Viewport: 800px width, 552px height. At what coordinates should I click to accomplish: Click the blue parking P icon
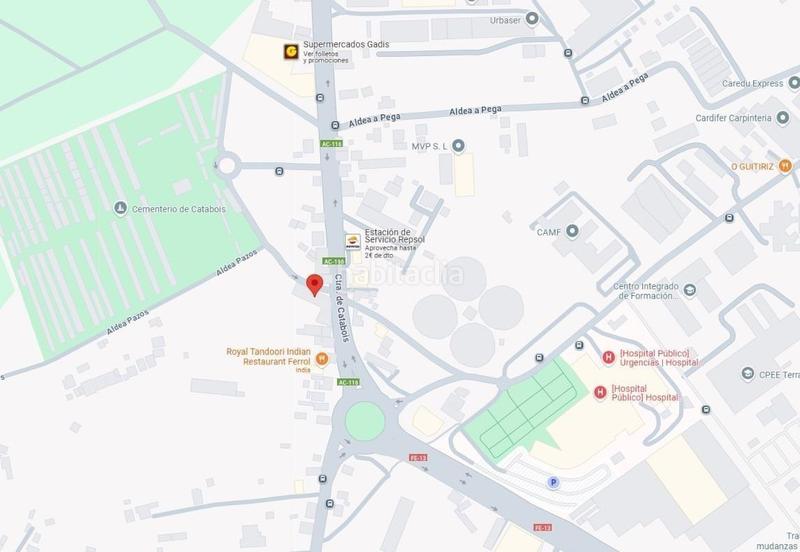tap(553, 482)
